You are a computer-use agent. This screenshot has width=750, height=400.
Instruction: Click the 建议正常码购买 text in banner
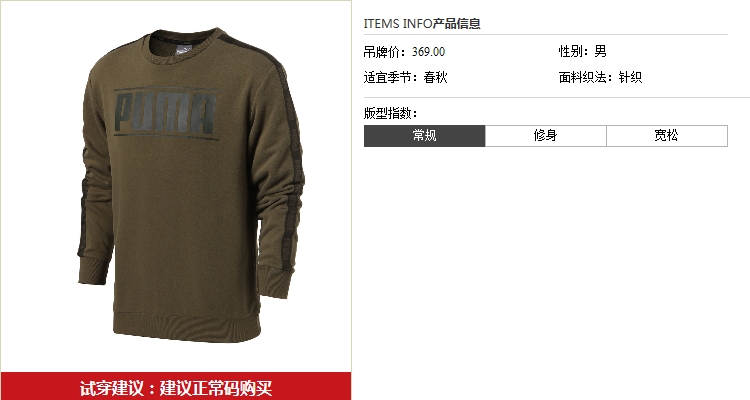pos(216,388)
